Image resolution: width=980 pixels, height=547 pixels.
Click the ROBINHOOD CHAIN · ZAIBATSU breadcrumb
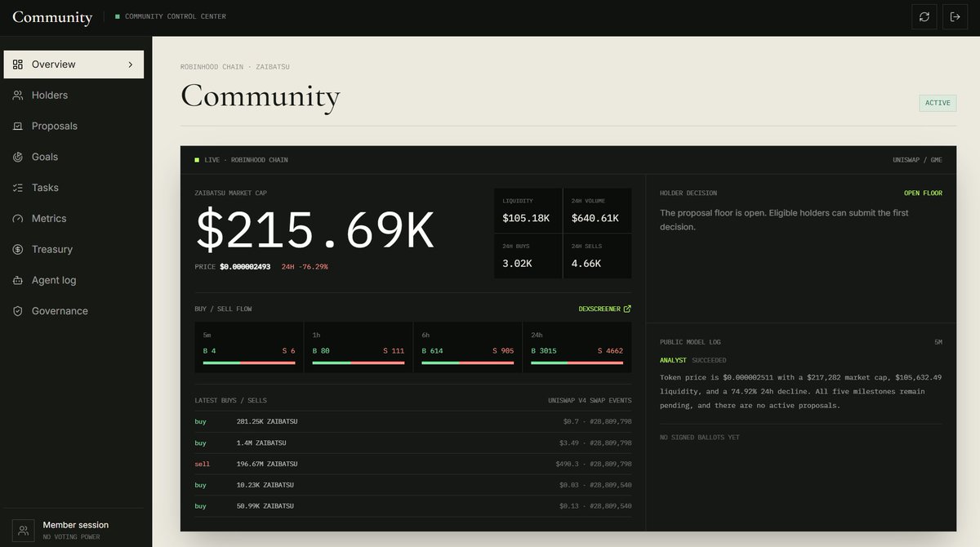click(x=234, y=67)
